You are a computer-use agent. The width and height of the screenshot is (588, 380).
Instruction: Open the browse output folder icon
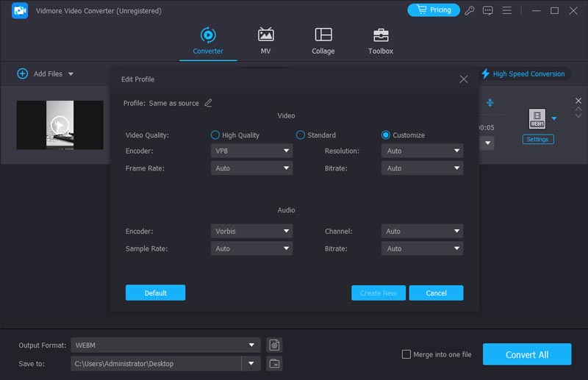pos(274,363)
